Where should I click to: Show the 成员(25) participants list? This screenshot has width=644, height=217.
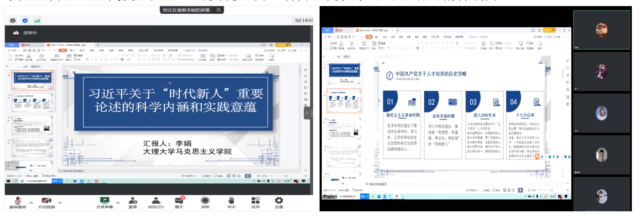point(156,202)
